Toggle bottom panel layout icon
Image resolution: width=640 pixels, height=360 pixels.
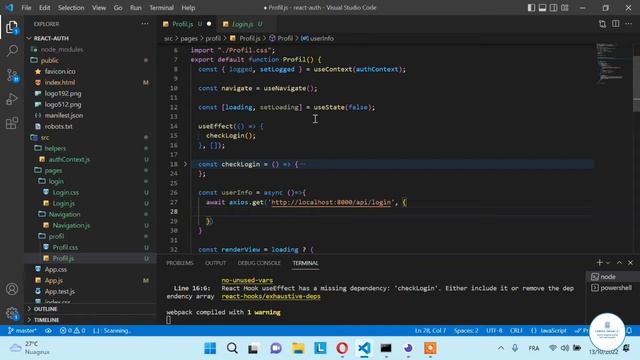click(542, 8)
